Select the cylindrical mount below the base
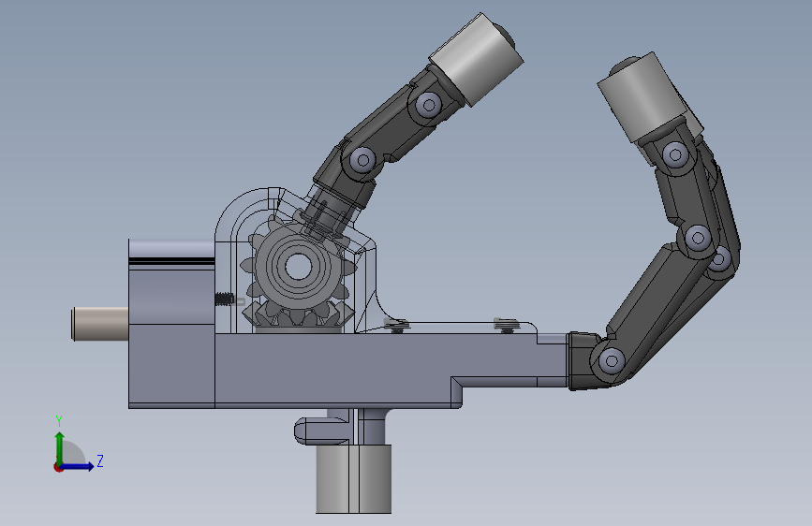 (x=354, y=478)
